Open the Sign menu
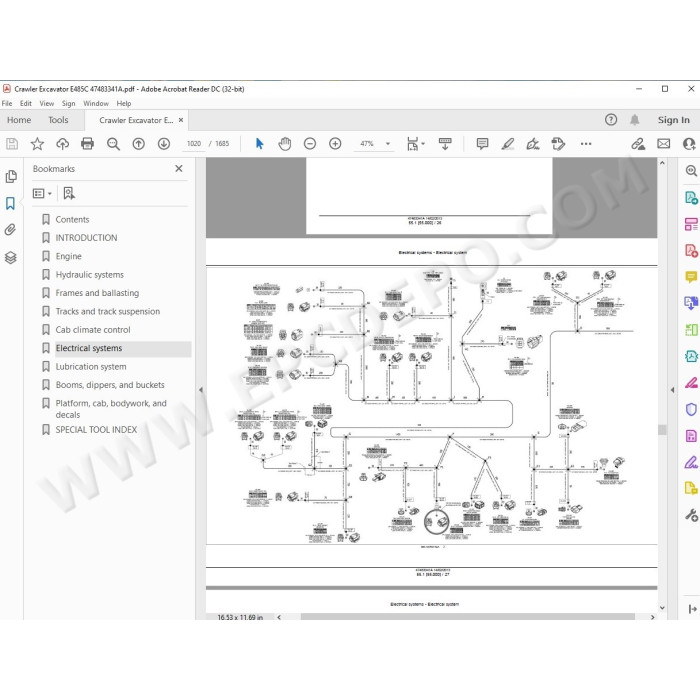This screenshot has width=700, height=700. point(68,104)
